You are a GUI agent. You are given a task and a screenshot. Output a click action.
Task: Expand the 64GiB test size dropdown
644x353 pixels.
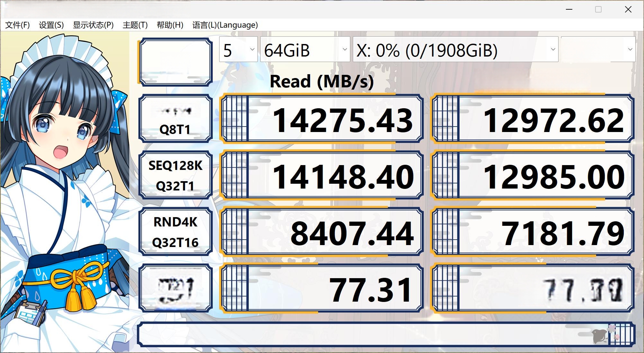pyautogui.click(x=305, y=49)
